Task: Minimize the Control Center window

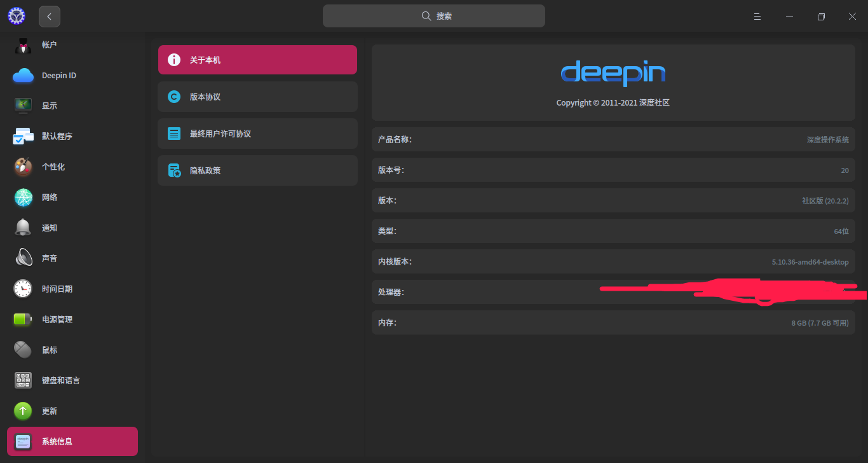Action: pos(789,17)
